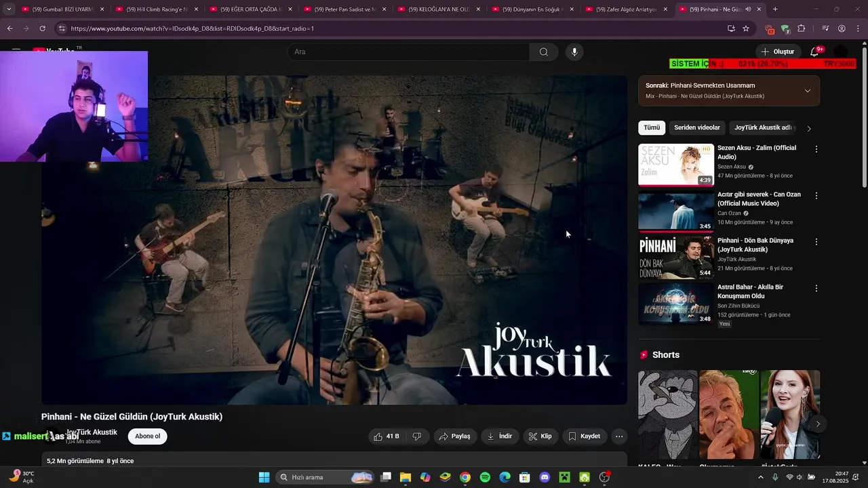Click the search magnifier button
Image resolution: width=868 pixels, height=488 pixels.
click(x=544, y=52)
